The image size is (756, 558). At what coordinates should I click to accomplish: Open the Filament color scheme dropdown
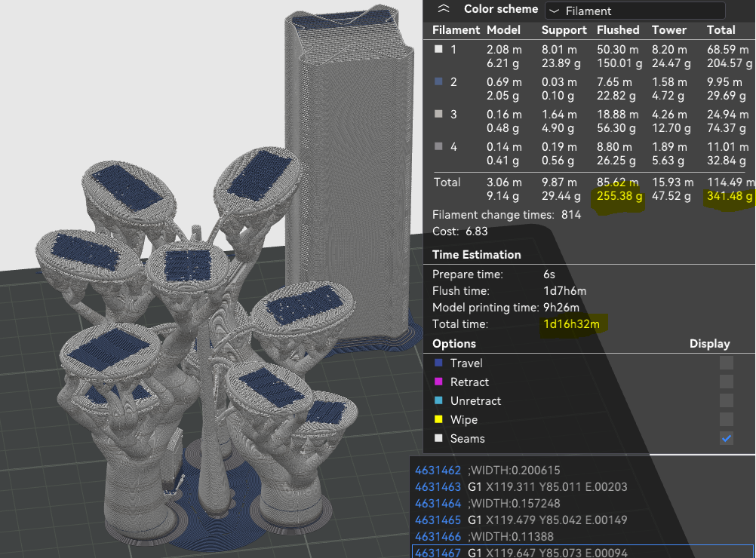(635, 11)
